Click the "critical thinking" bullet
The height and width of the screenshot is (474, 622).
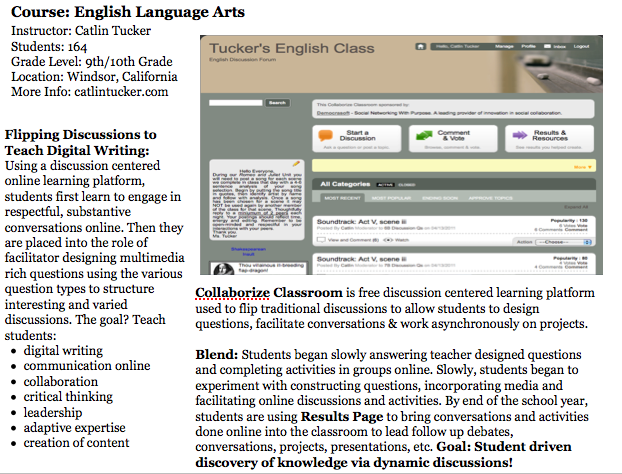click(x=68, y=397)
